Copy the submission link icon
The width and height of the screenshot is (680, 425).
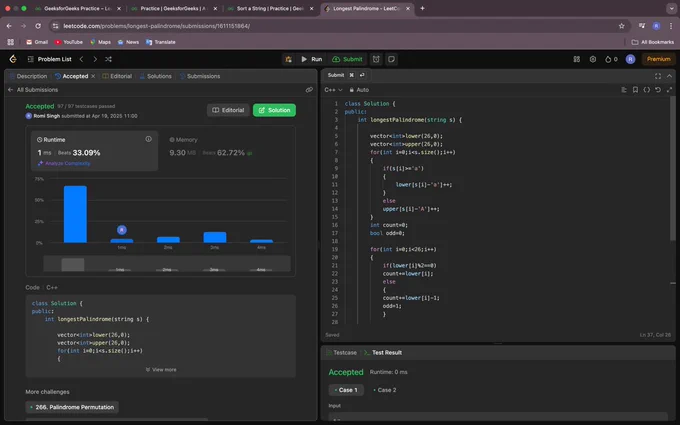[309, 90]
